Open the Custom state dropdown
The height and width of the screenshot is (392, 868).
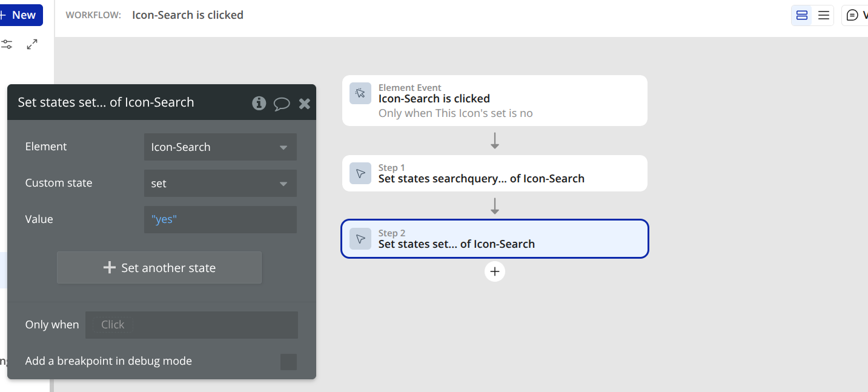(x=220, y=184)
